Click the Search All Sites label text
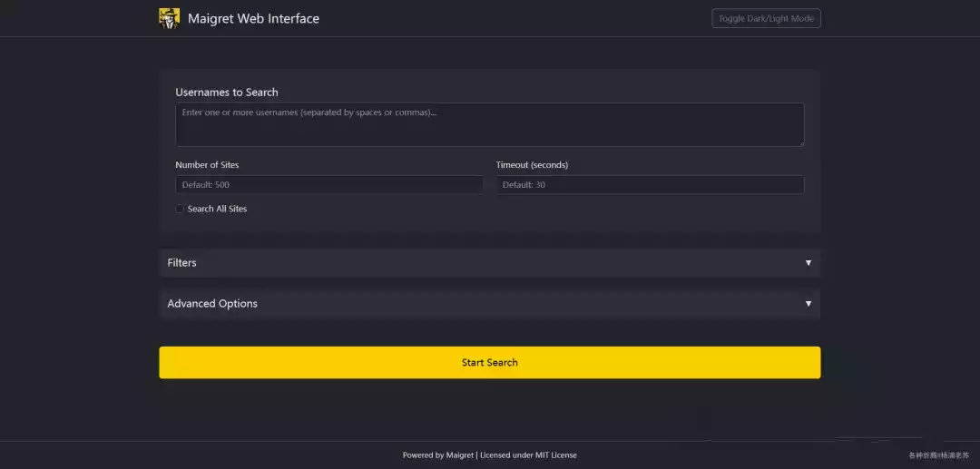 click(x=217, y=210)
